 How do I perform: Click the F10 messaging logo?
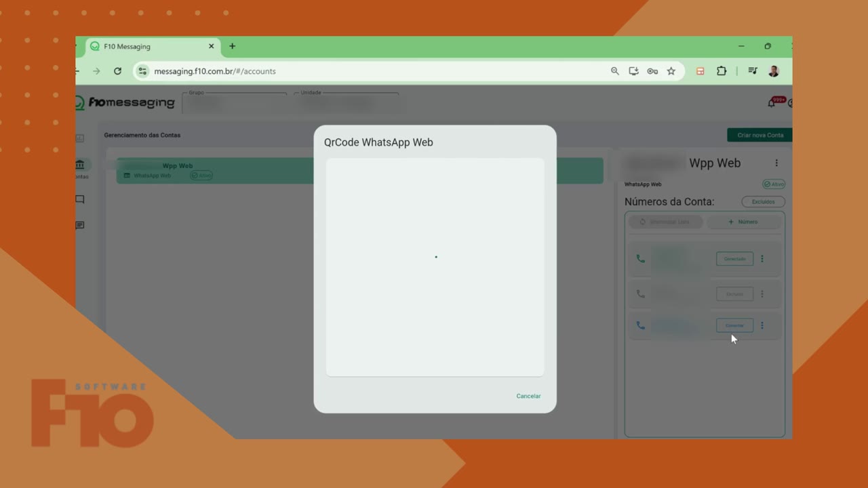click(125, 102)
